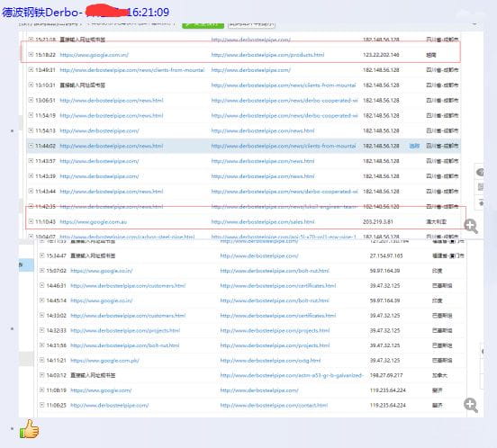
Task: Click the middle icon in right floating sidebar
Action: pos(481,187)
